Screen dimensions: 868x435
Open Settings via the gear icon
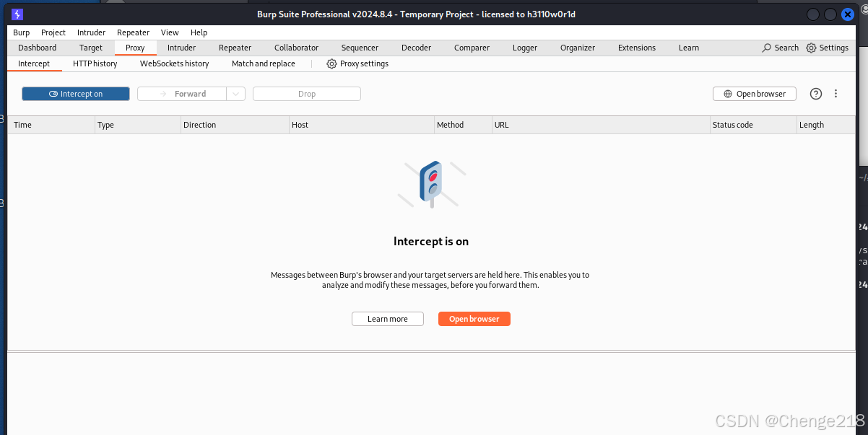click(811, 48)
